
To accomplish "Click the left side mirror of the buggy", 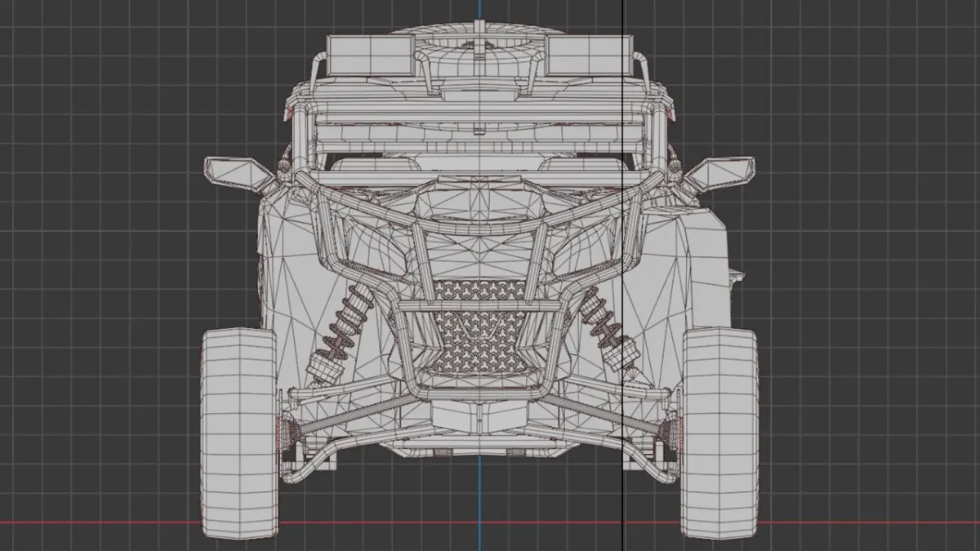I will coord(237,172).
